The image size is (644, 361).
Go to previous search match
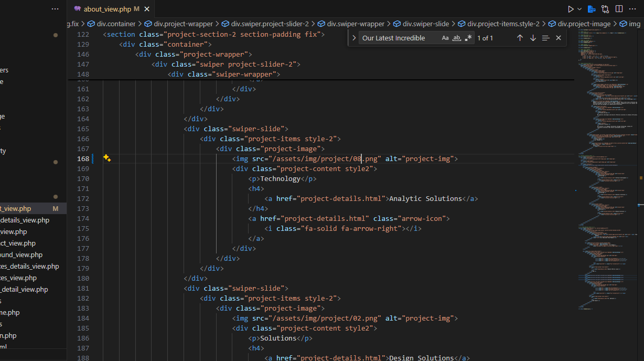pos(520,37)
